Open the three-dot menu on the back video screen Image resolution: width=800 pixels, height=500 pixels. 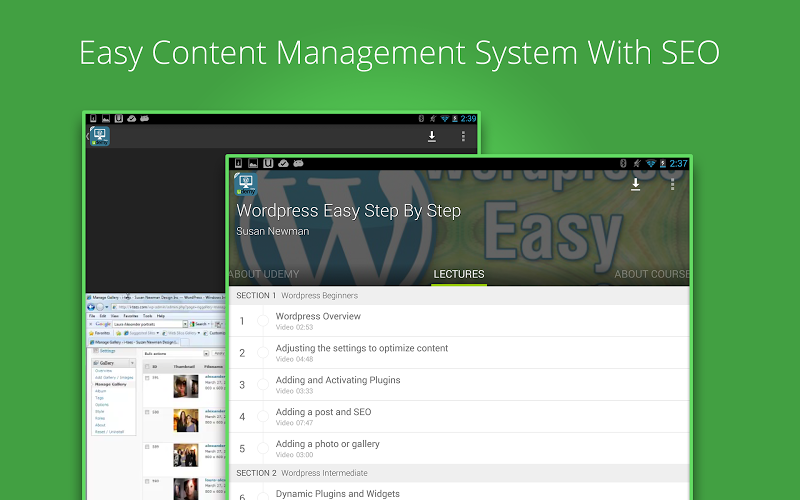click(x=463, y=136)
